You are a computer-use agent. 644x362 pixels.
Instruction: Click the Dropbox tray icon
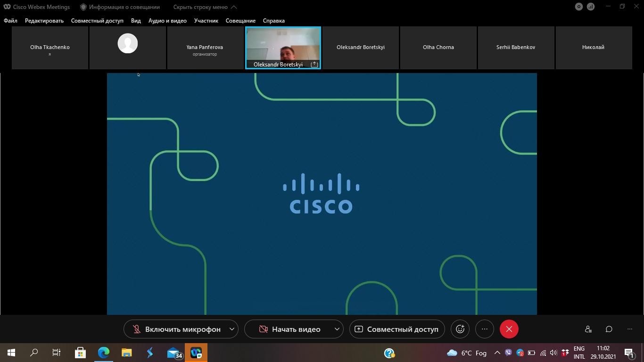pyautogui.click(x=565, y=353)
